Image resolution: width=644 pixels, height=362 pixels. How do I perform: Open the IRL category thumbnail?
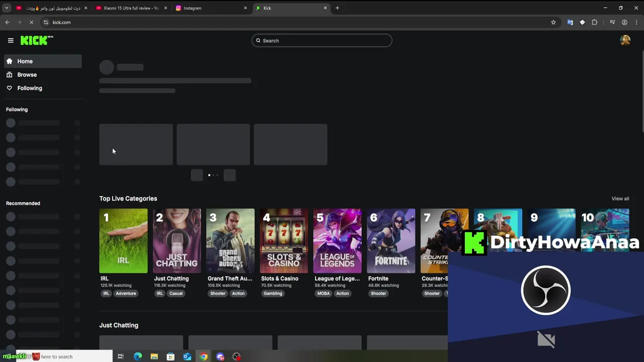point(123,241)
